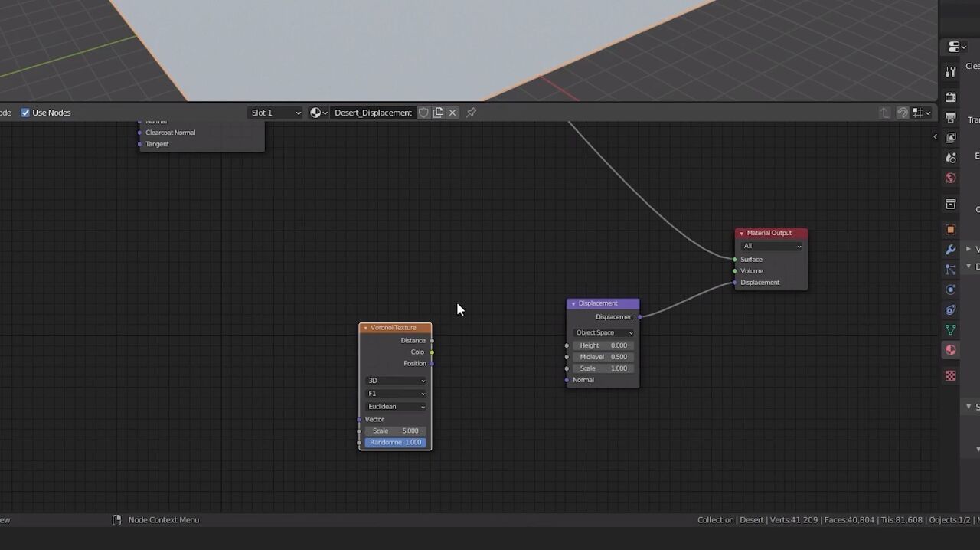
Task: Open the Physics properties tab
Action: pos(950,290)
